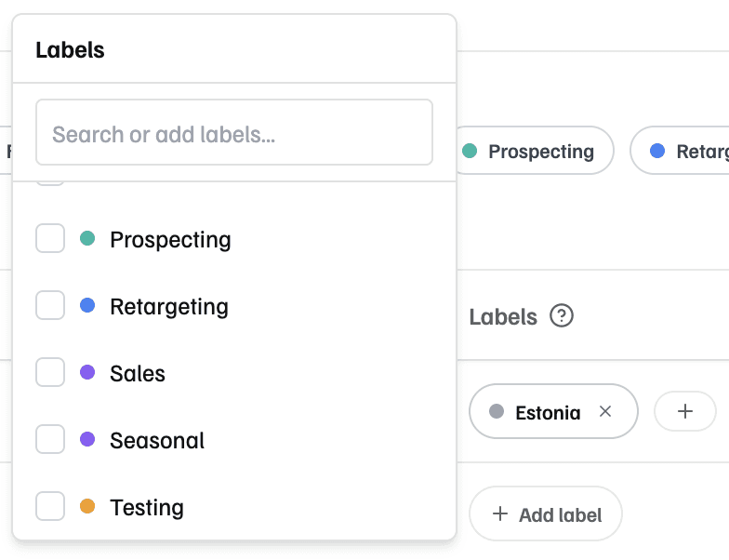Click the plus icon in Add label

coord(500,514)
